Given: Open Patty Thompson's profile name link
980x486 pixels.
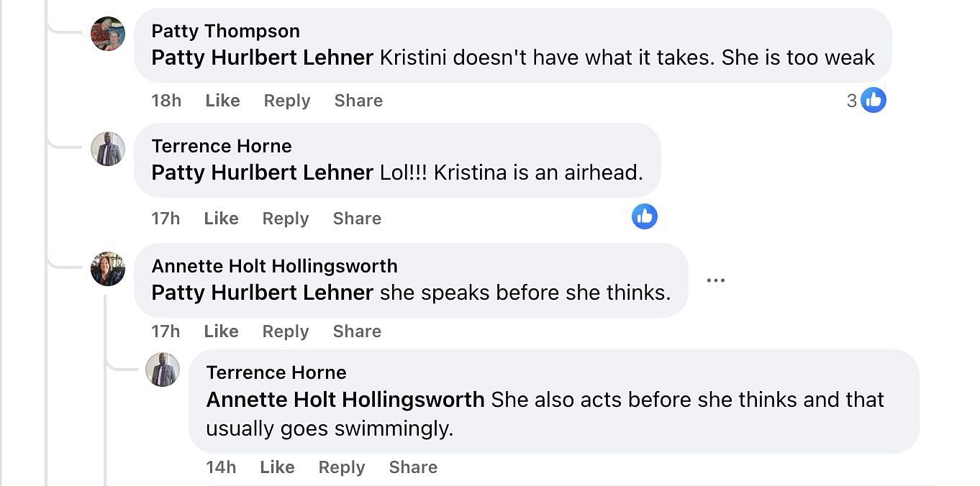Looking at the screenshot, I should pos(225,31).
